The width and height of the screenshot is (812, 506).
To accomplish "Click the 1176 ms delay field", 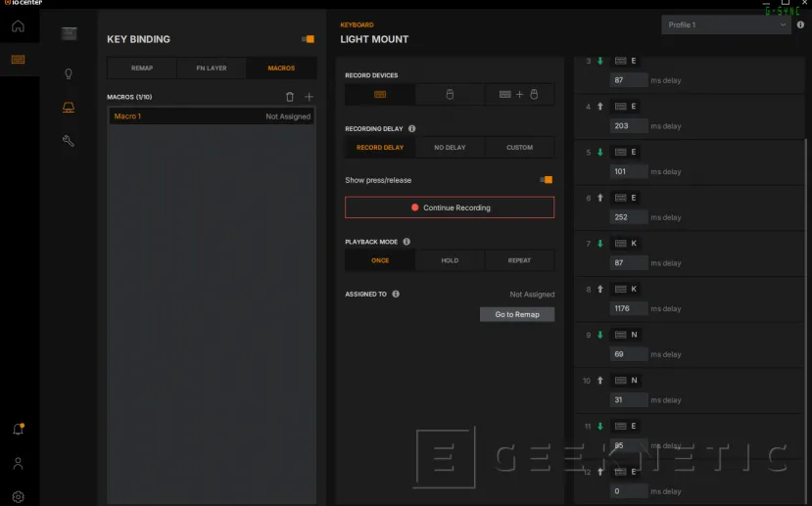I will [x=628, y=308].
